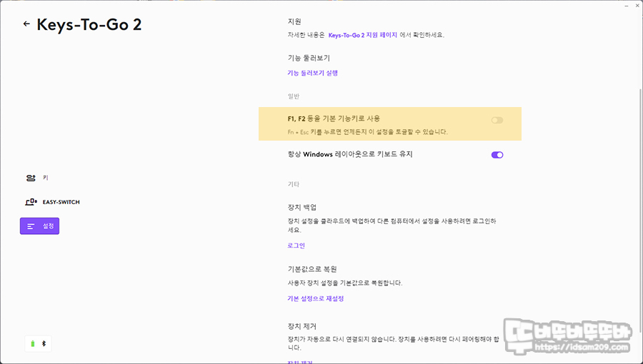
Task: Launch 기능 둘러보기 실행 feature tour
Action: tap(312, 73)
